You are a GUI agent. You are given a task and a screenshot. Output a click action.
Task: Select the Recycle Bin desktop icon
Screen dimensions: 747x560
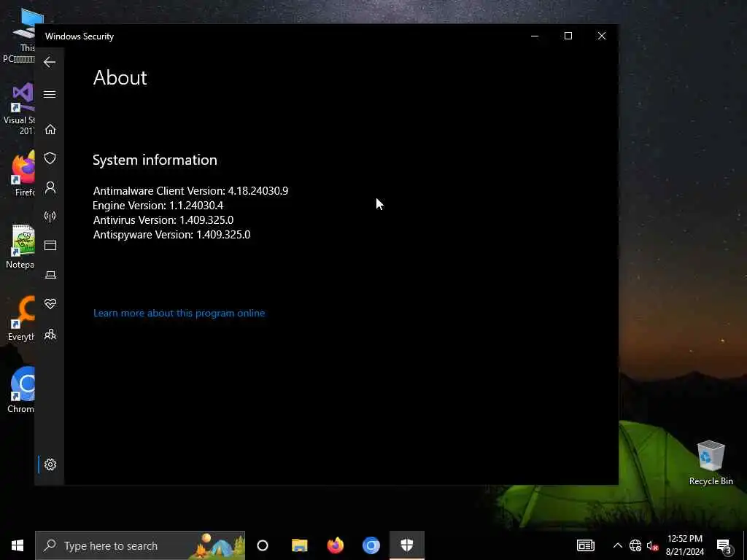(x=711, y=463)
